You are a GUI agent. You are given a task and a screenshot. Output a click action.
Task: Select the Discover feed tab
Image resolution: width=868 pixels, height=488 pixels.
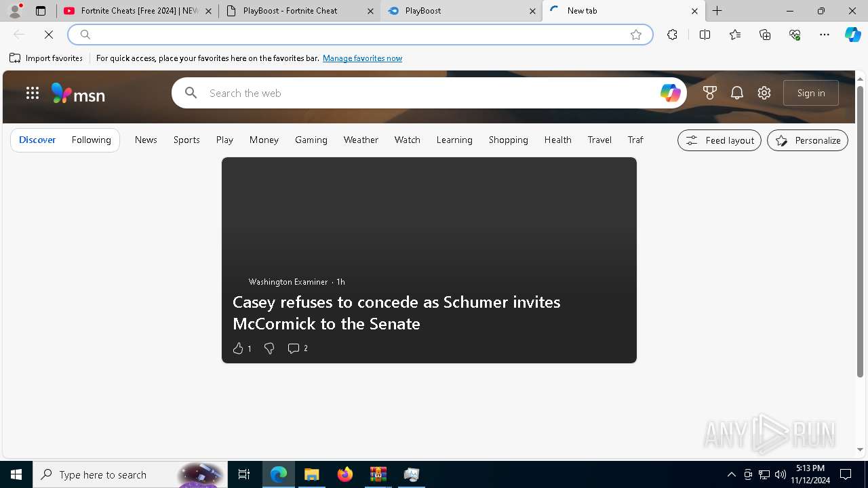[x=37, y=140]
